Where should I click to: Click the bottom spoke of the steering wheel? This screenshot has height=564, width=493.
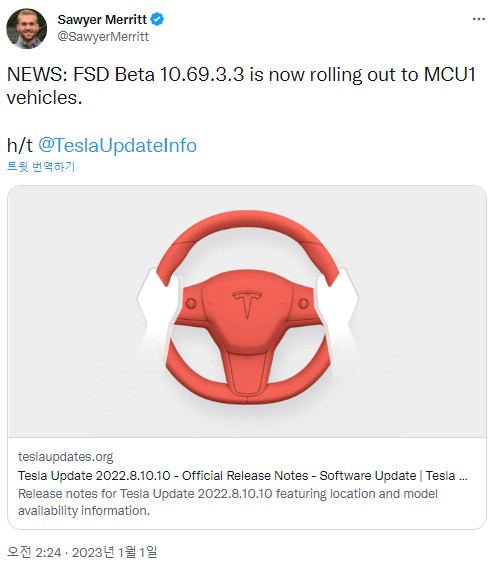247,374
